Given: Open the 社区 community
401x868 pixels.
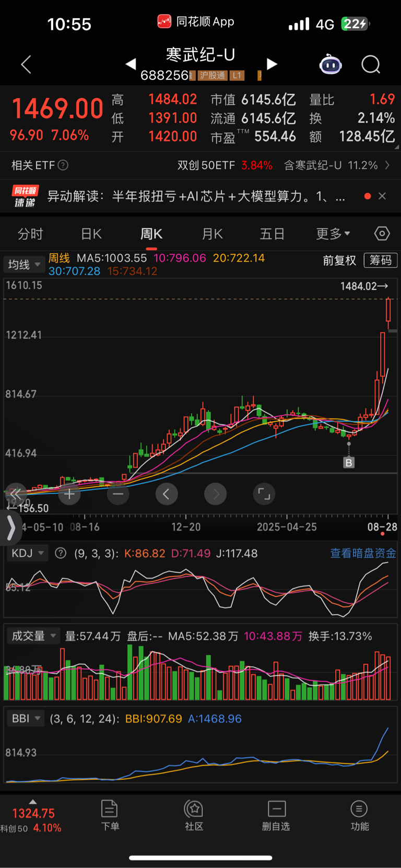Looking at the screenshot, I should [x=194, y=816].
